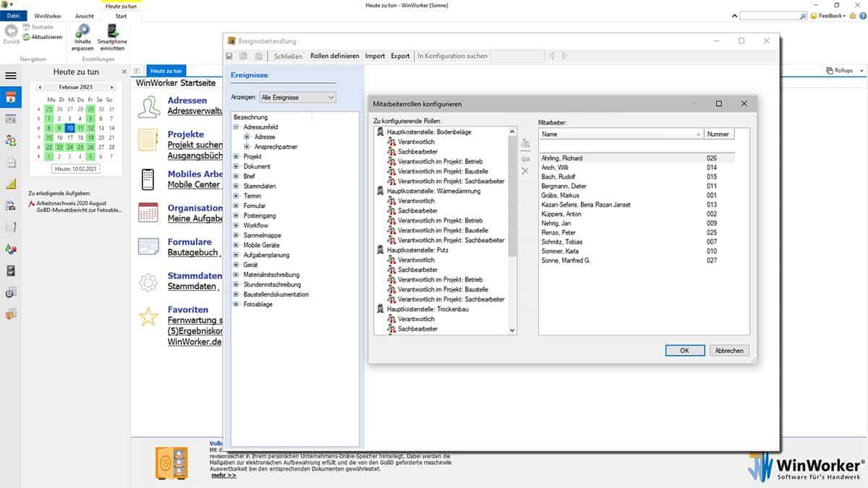
Task: Close the Heute zu tun side panel
Action: tap(124, 72)
